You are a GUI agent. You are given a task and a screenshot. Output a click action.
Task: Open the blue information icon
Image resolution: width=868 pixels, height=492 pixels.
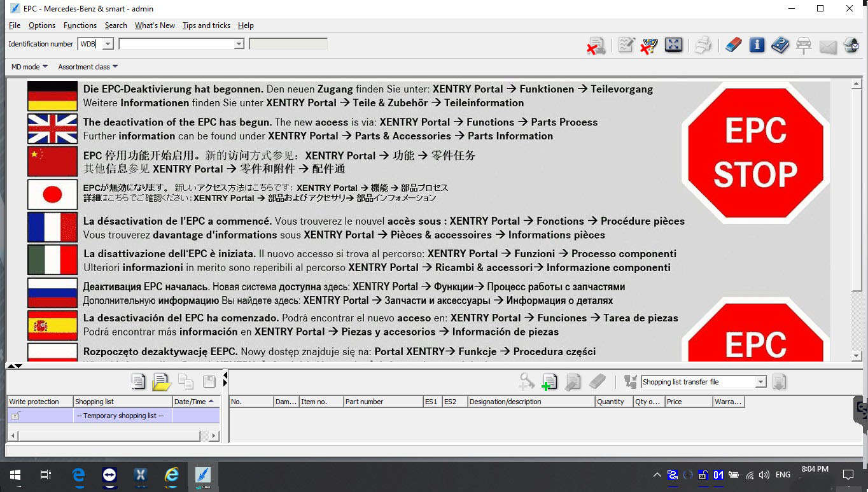(757, 45)
